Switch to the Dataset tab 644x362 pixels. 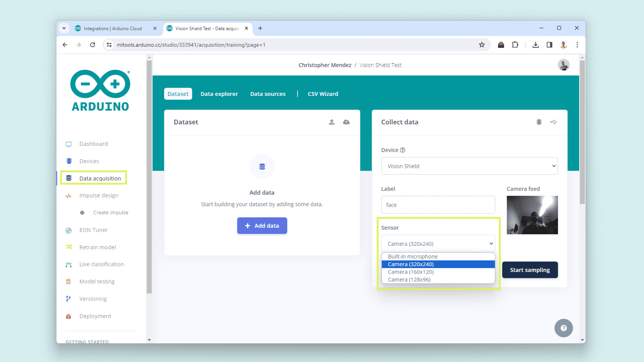tap(178, 94)
